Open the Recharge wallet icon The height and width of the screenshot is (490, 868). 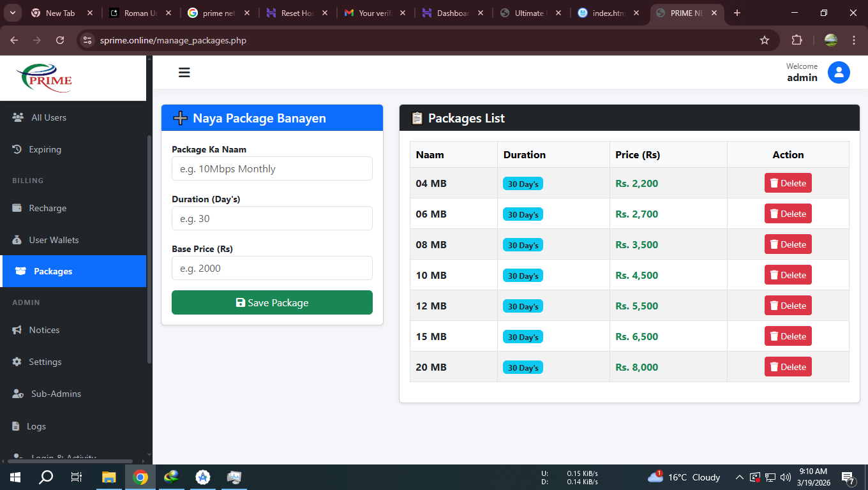[x=17, y=208]
